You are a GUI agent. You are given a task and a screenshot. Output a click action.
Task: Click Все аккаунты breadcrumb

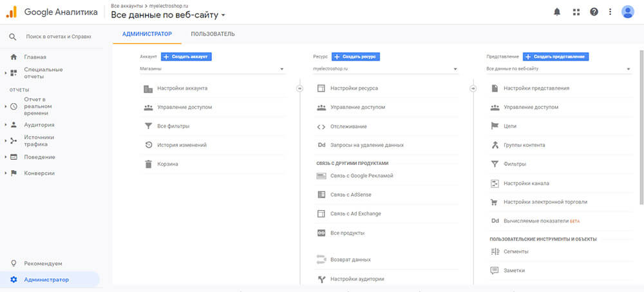[127, 6]
